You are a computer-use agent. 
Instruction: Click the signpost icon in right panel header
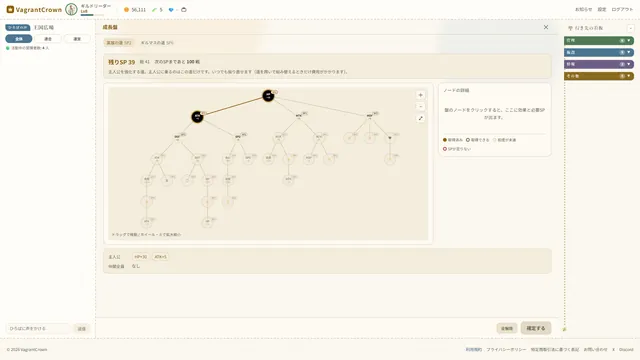(x=571, y=28)
